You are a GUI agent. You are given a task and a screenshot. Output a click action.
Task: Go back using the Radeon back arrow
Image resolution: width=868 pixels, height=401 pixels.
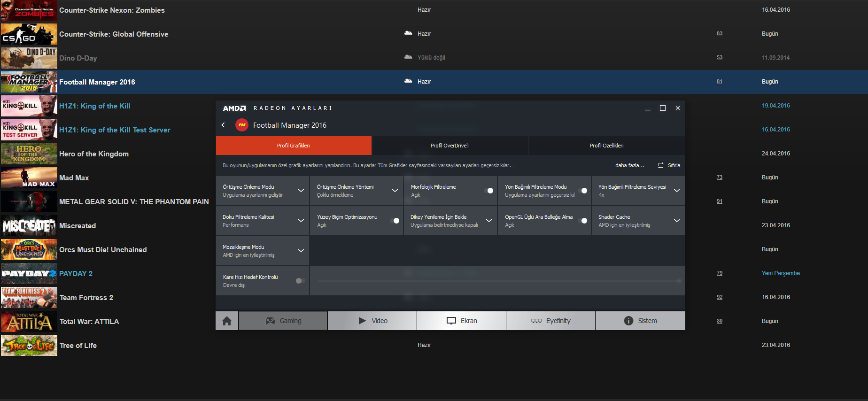[x=224, y=125]
